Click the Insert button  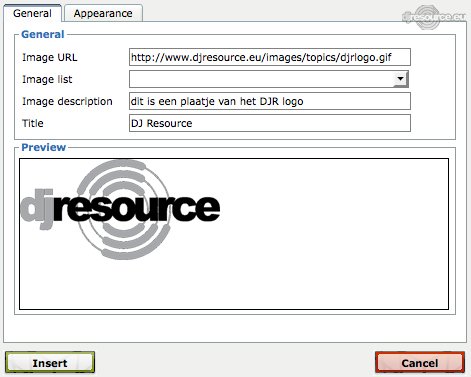coord(50,362)
